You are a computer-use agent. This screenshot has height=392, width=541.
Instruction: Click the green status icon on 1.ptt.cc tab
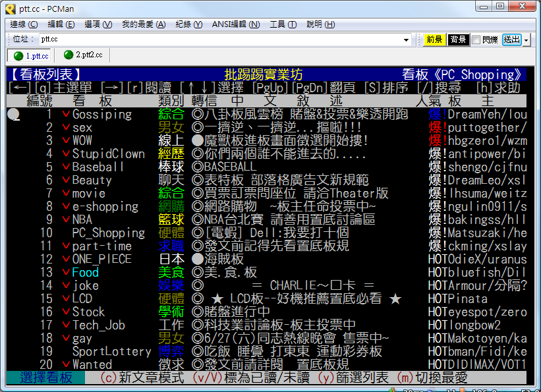[x=18, y=56]
